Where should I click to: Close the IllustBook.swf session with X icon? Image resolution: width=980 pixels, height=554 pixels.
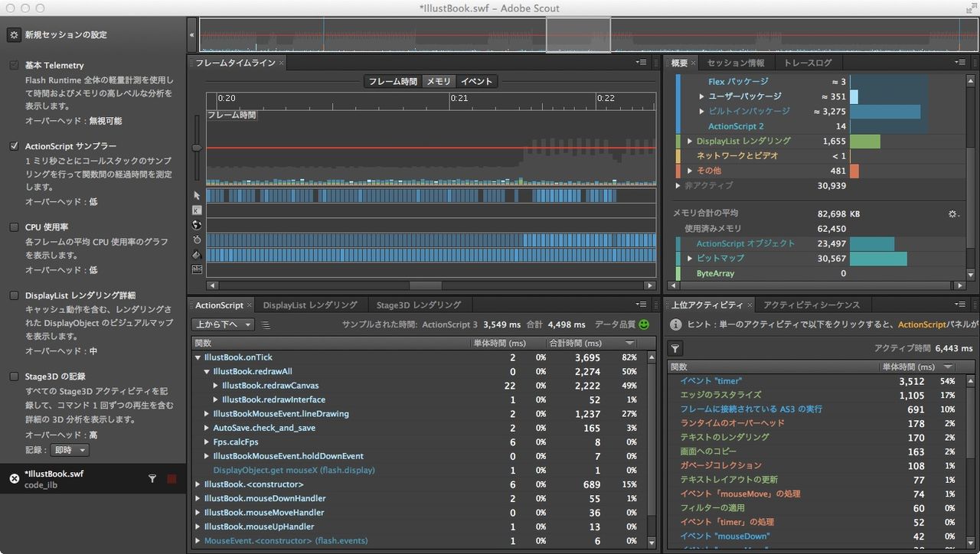[14, 478]
